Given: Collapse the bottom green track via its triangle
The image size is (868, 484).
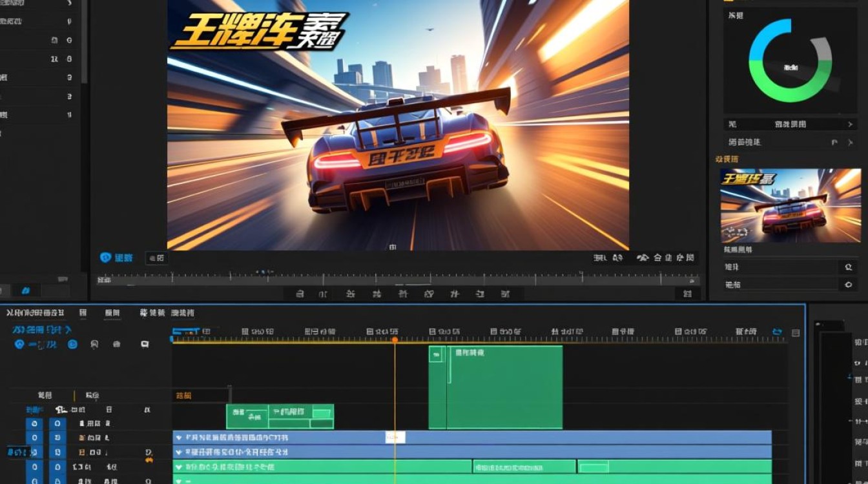Looking at the screenshot, I should (179, 481).
